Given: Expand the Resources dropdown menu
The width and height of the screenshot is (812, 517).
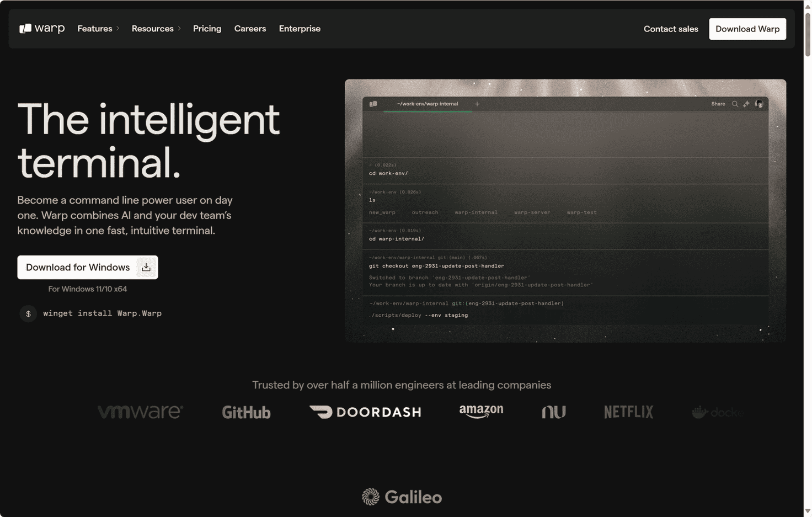Looking at the screenshot, I should 156,29.
